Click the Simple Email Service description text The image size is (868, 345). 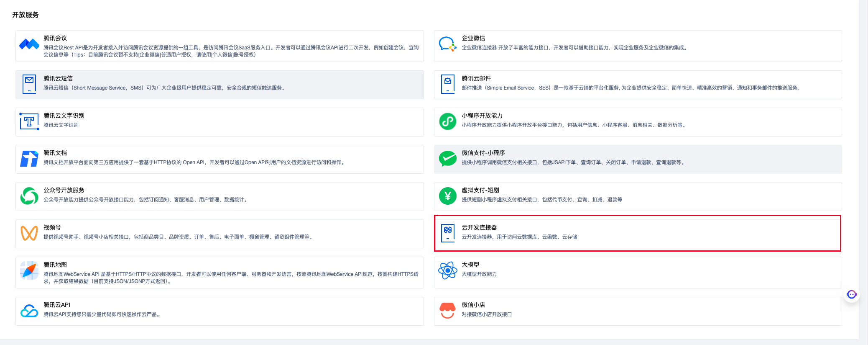tap(632, 88)
